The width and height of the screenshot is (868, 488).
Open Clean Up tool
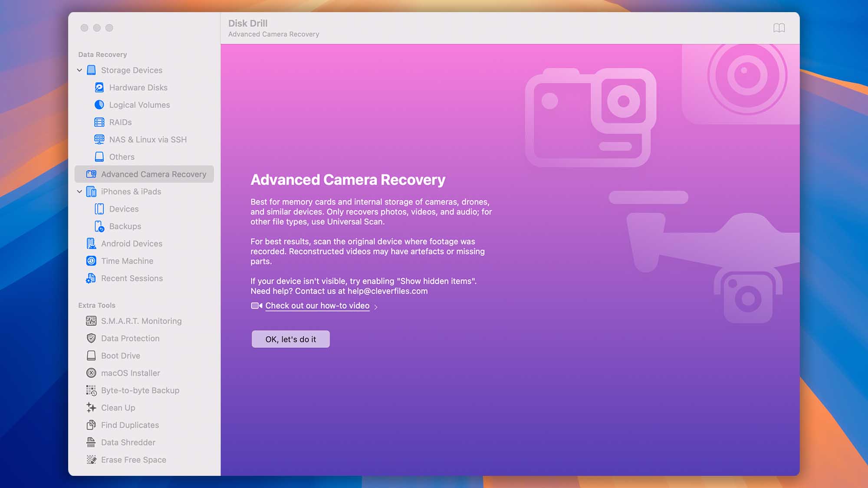tap(144, 408)
